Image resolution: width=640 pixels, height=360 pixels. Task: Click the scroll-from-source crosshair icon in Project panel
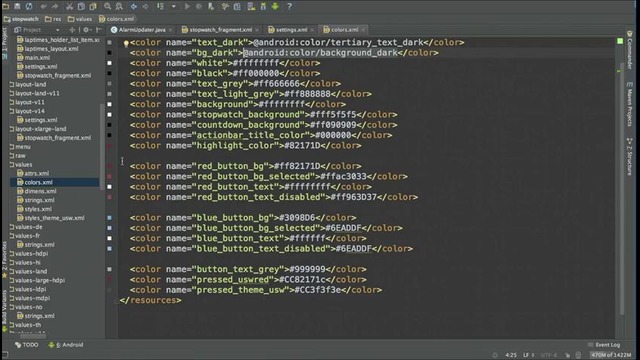[72, 30]
